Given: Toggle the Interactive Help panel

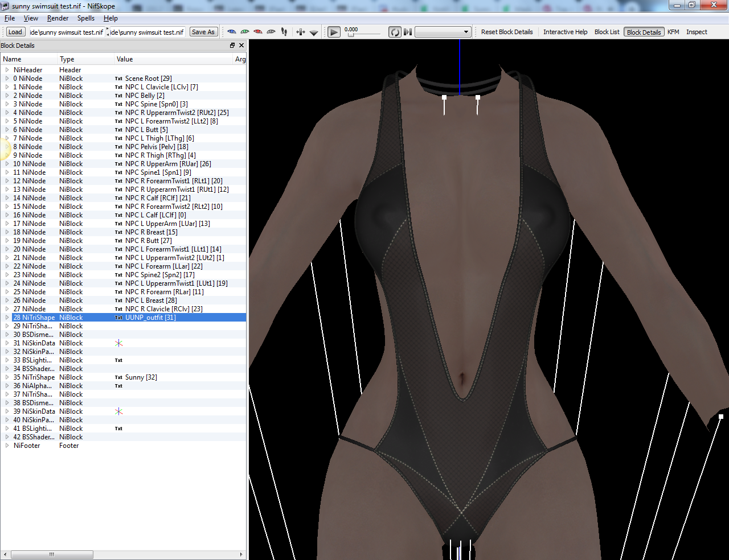Looking at the screenshot, I should point(565,32).
